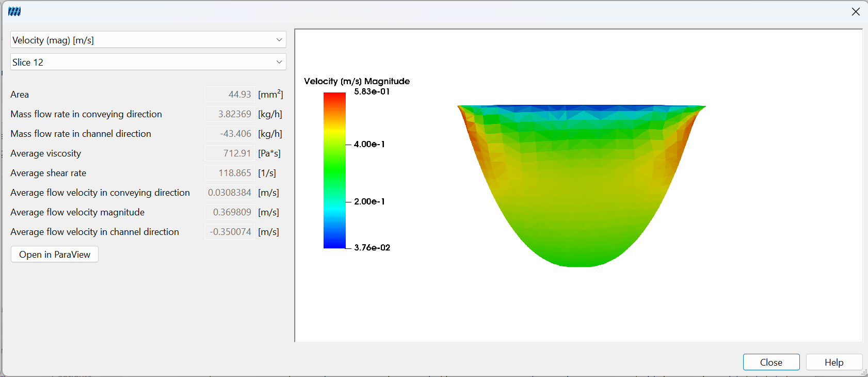Click the Area value field 44.93
Screen dimensions: 868x377
[229, 95]
